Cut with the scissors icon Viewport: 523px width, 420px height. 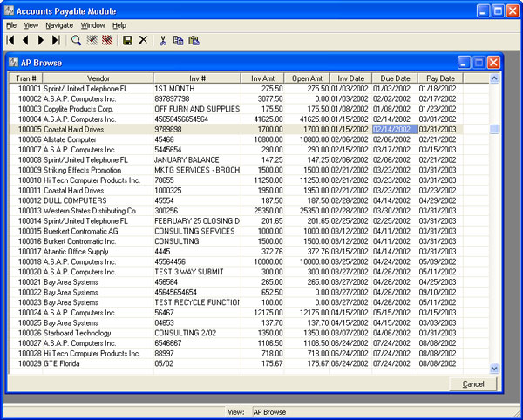(x=163, y=40)
